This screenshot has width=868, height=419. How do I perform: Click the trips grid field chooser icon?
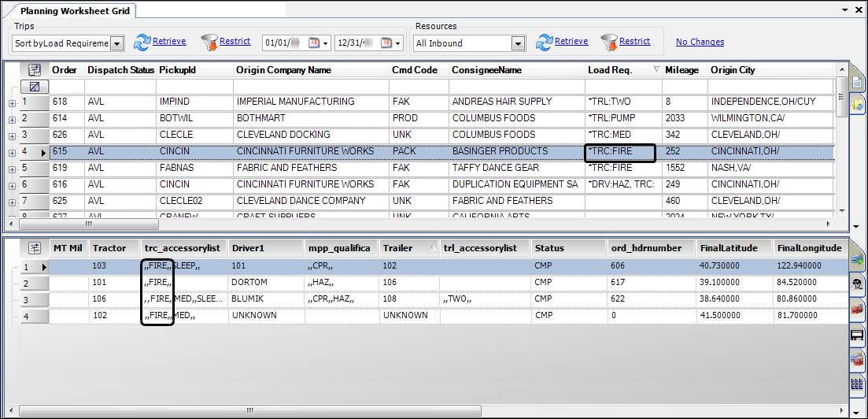(x=35, y=70)
